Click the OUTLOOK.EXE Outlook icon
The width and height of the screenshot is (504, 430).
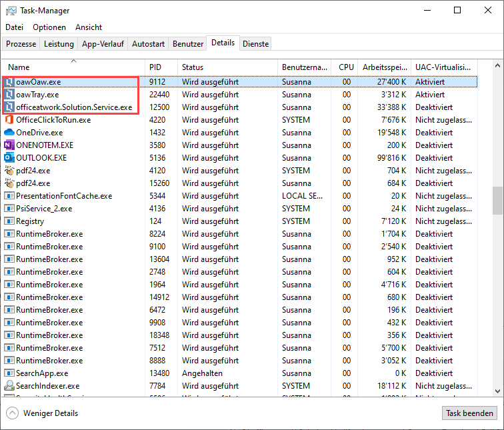point(9,158)
